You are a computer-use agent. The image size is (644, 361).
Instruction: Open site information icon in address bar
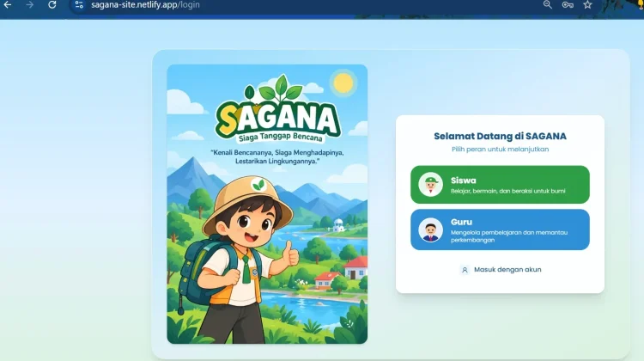(79, 5)
